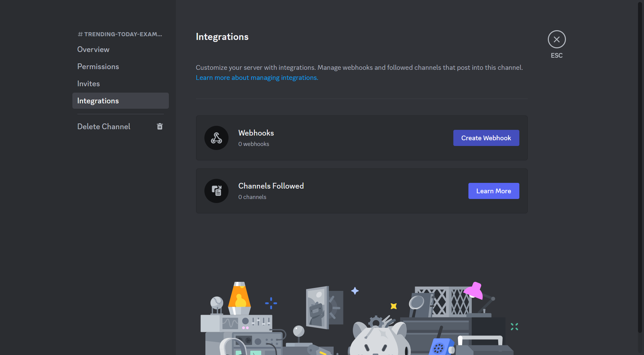Viewport: 644px width, 355px height.
Task: Open the Invites settings tab
Action: [121, 84]
